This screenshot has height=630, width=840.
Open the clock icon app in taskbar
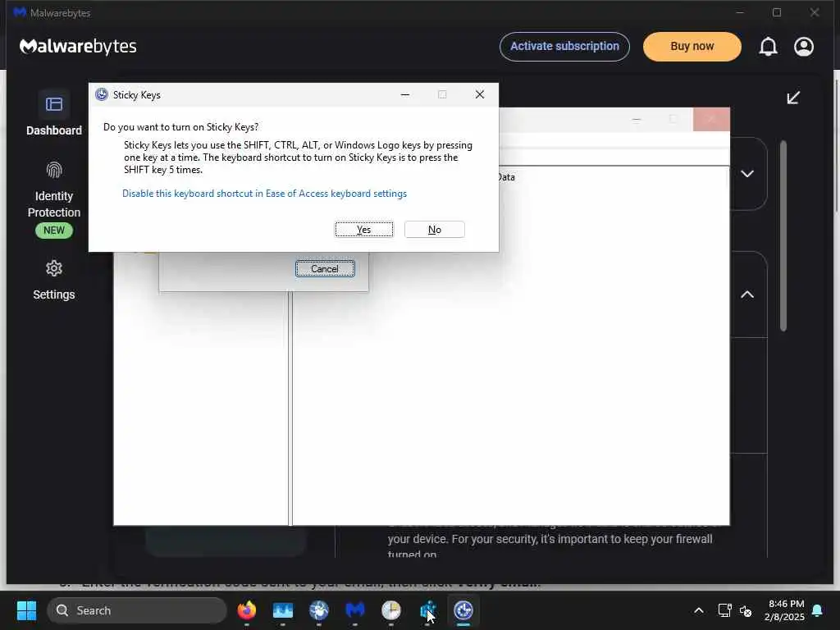[x=391, y=610]
